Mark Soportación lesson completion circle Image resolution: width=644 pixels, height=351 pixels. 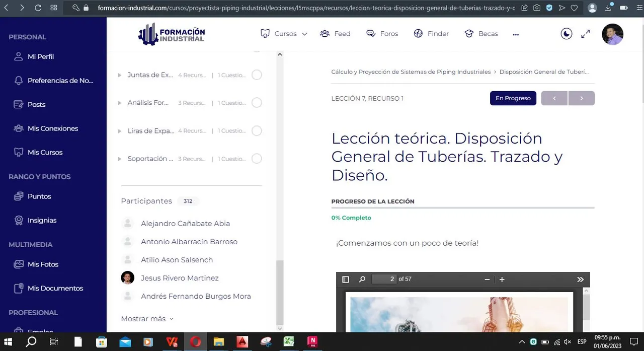tap(257, 159)
